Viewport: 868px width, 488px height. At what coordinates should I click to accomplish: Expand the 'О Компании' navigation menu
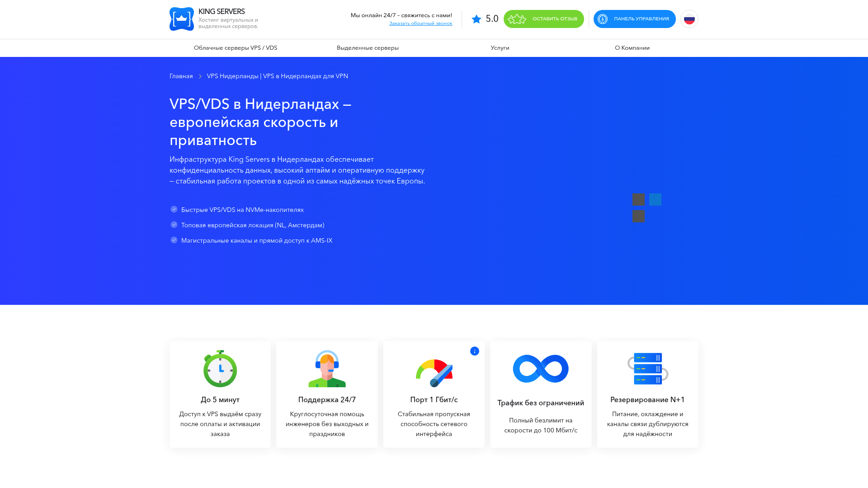(x=632, y=48)
